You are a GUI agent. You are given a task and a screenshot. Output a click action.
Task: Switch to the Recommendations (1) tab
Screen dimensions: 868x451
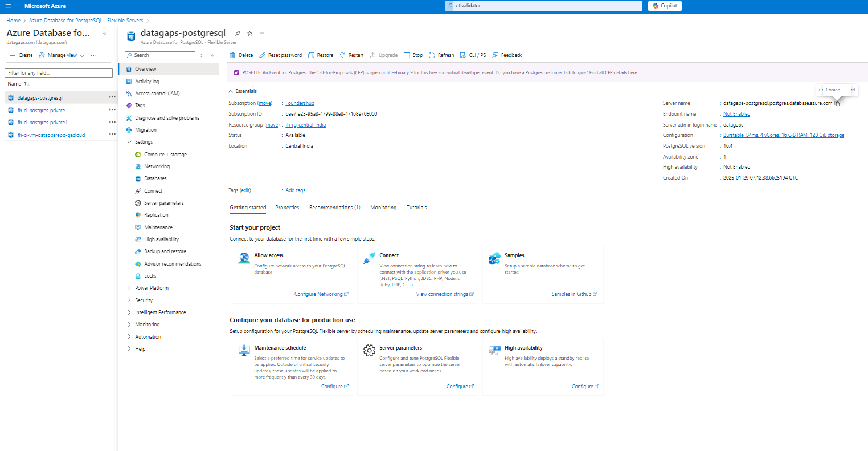click(335, 208)
